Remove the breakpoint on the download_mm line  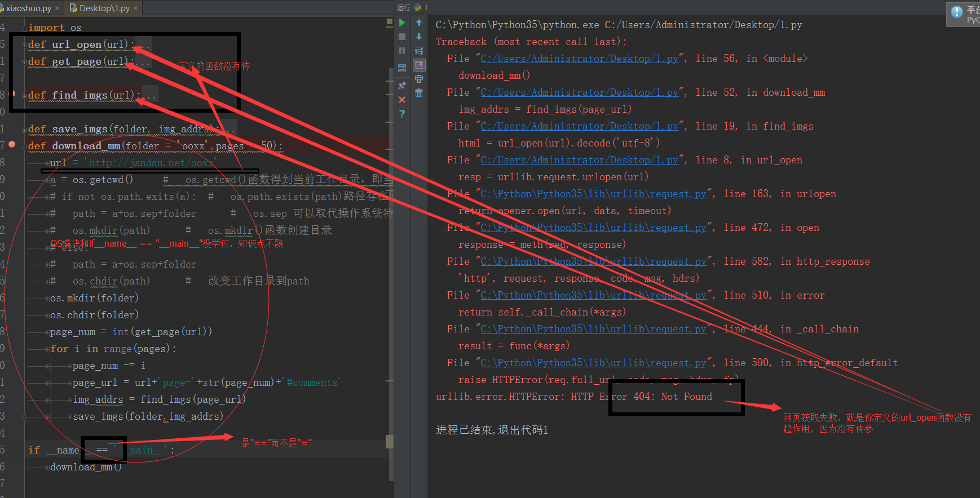pos(12,144)
